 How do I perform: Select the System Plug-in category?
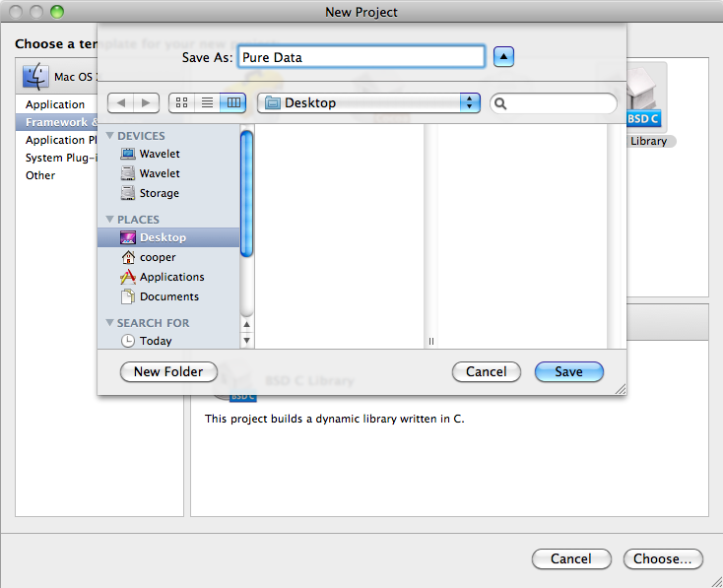tap(57, 158)
